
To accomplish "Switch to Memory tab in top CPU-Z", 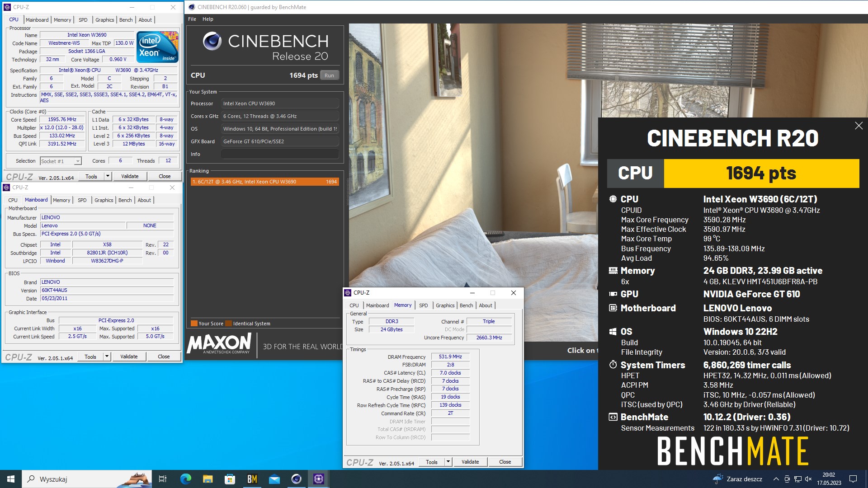I will (62, 20).
